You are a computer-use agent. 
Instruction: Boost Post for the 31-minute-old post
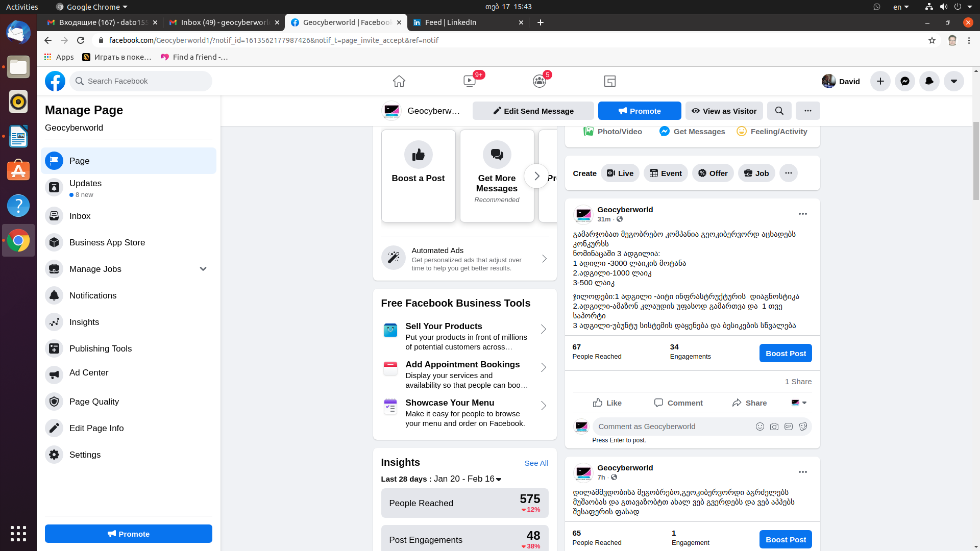pos(785,353)
